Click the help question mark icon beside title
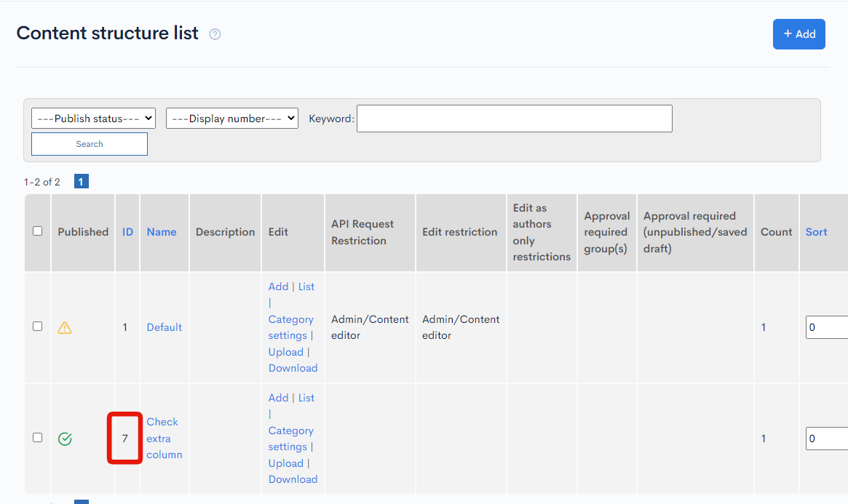This screenshot has height=504, width=848. click(215, 34)
